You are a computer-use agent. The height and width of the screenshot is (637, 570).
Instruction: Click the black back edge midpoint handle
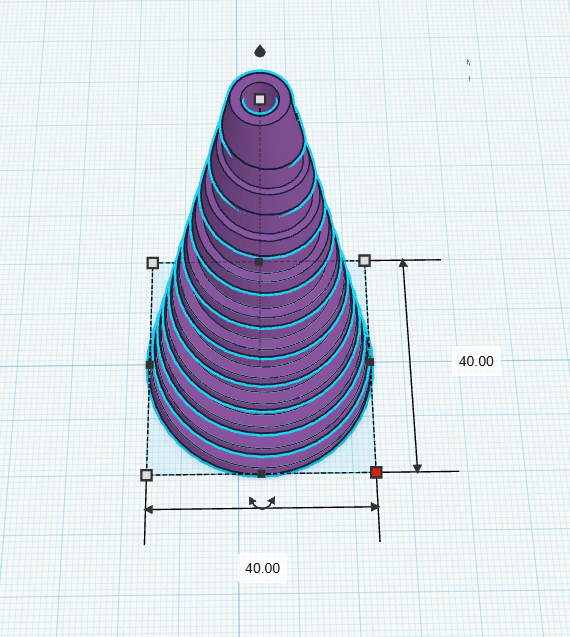(x=258, y=262)
